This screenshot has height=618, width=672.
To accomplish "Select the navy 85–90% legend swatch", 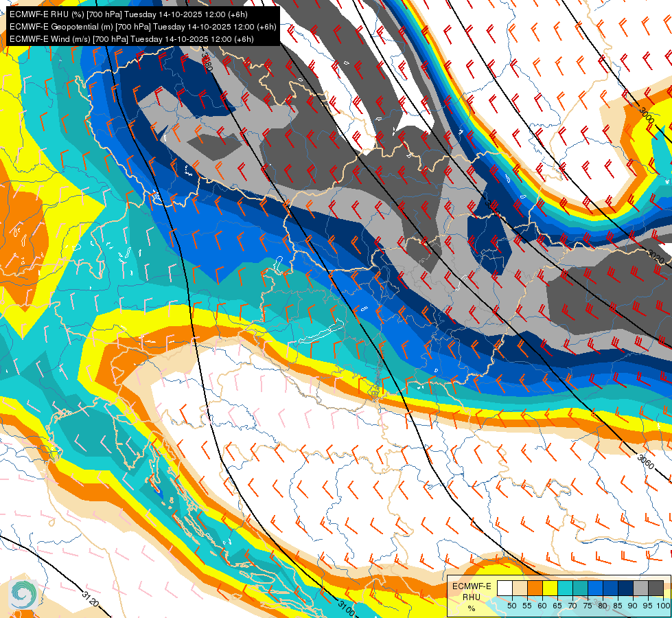I will coord(625,588).
